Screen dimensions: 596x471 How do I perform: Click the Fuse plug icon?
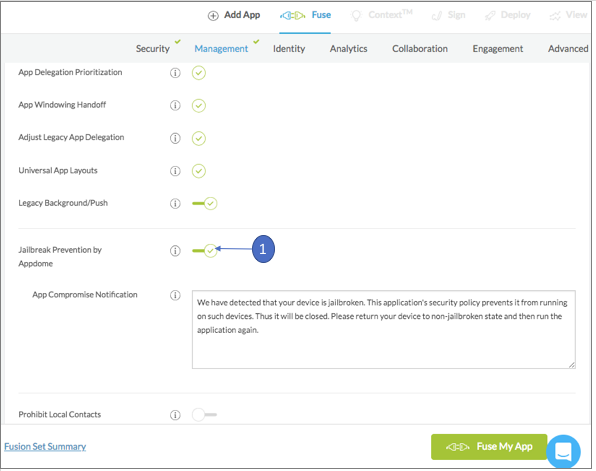point(293,16)
